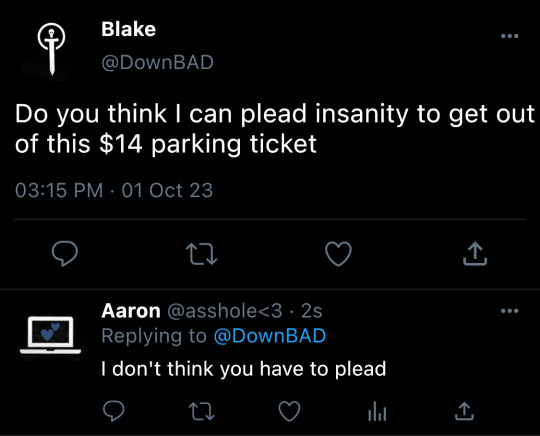540x436 pixels.
Task: Open Blake's profile via display name
Action: 128,29
